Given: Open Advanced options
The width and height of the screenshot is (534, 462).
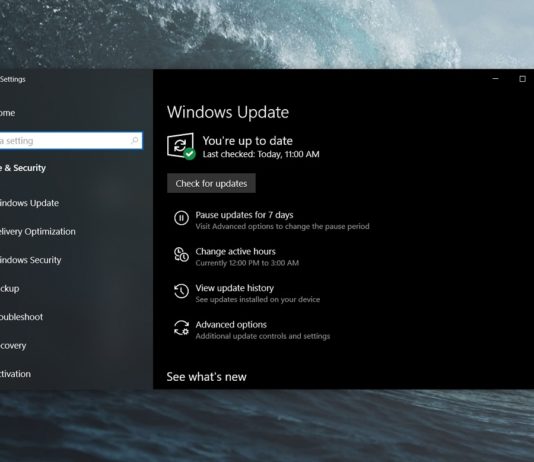Looking at the screenshot, I should point(231,324).
